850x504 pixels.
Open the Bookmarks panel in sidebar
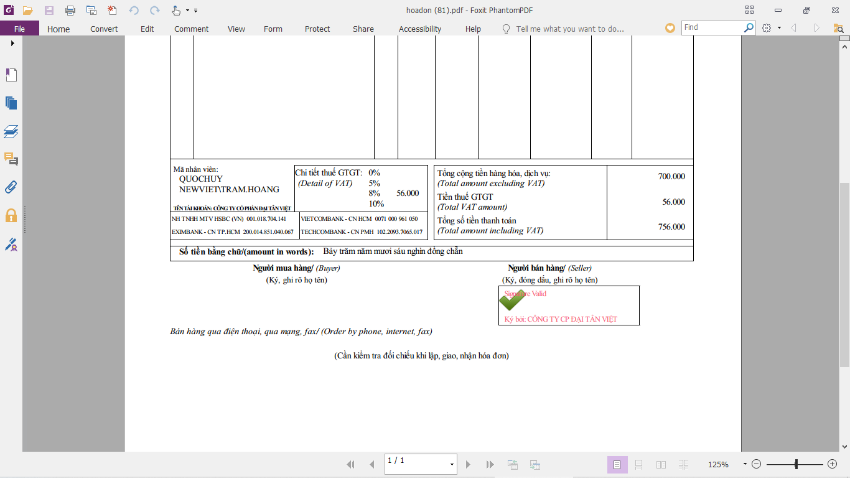point(11,75)
